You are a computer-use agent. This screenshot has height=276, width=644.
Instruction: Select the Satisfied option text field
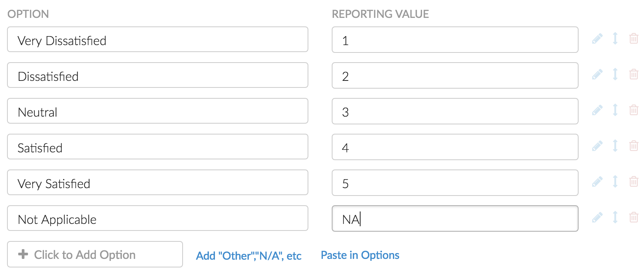157,147
